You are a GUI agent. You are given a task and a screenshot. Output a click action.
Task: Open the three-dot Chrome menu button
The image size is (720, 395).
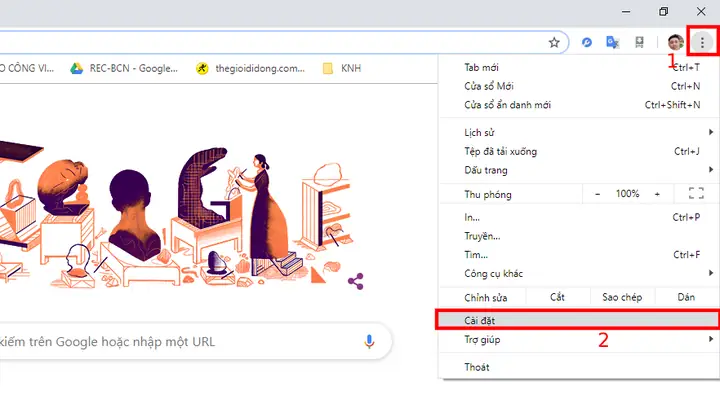coord(702,42)
